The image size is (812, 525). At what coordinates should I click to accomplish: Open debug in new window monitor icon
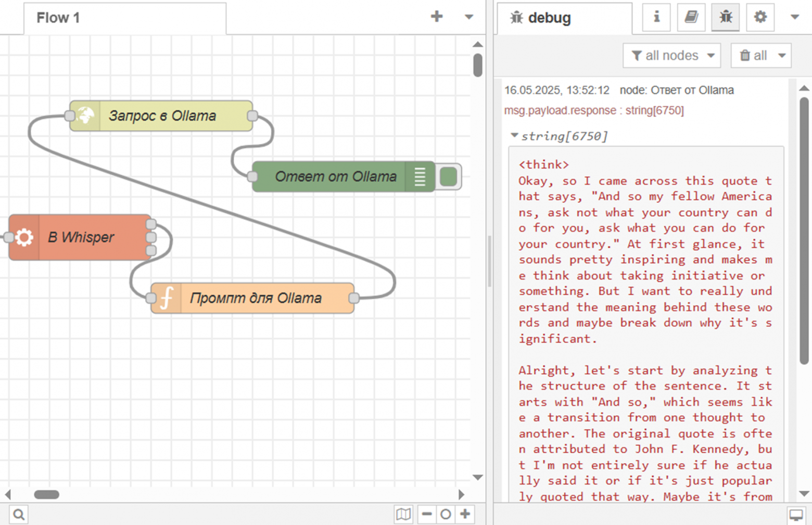point(796,515)
